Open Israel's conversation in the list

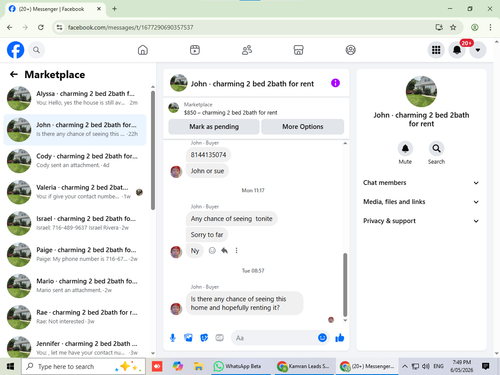coord(75,223)
